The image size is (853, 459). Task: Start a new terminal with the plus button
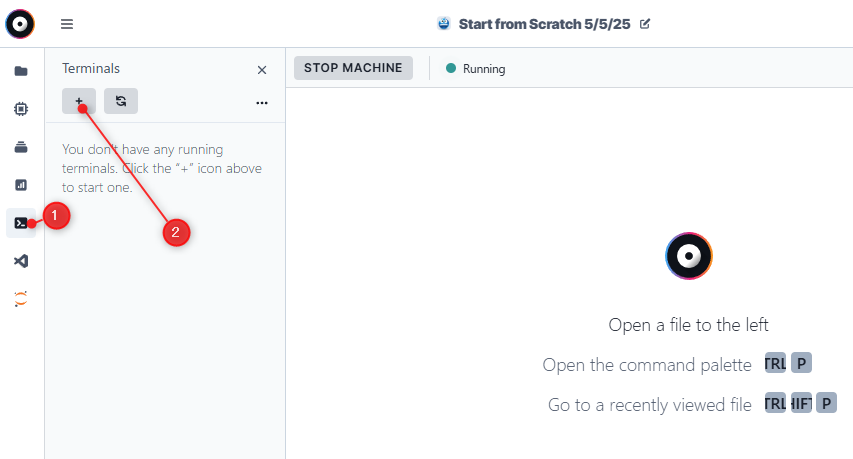(x=79, y=101)
